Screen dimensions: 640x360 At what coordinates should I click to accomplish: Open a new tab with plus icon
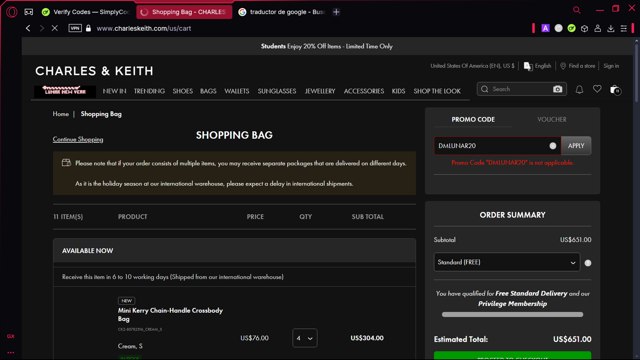[x=336, y=12]
